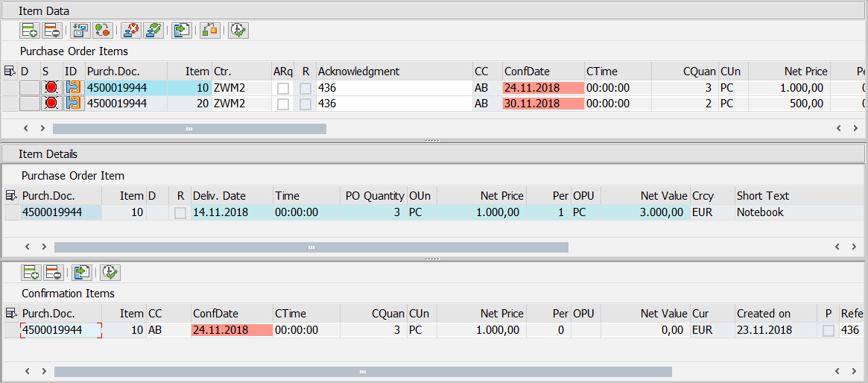Click the hierarchy squares icon in Item Data toolbar

tap(210, 31)
